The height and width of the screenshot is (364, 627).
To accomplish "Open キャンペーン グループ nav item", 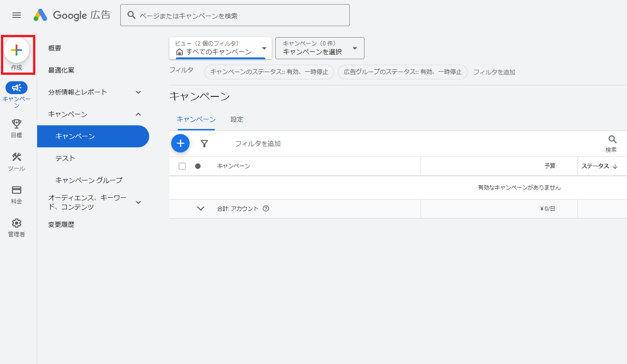I will 89,180.
